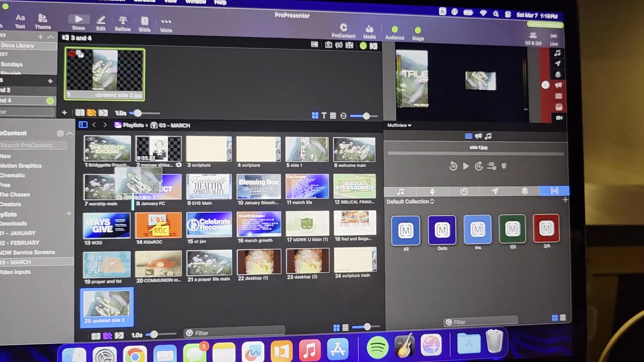Select the 03 - MARCH playlist

point(21,262)
